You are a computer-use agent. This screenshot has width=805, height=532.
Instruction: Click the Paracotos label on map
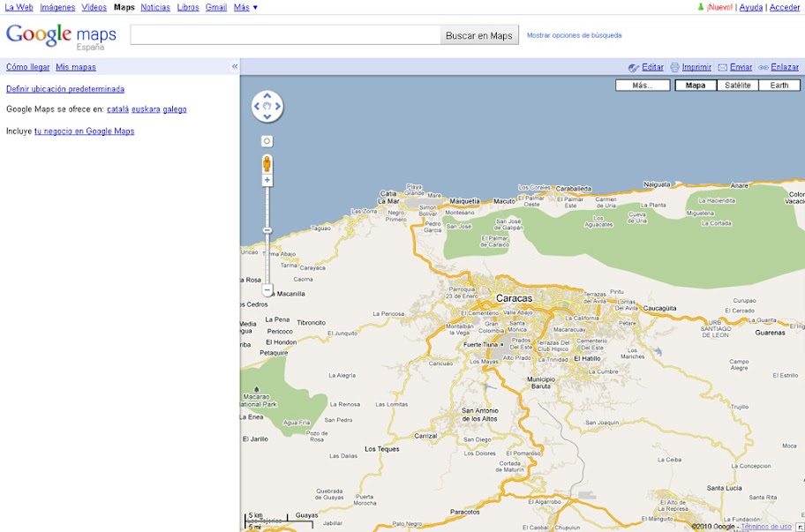click(x=464, y=512)
